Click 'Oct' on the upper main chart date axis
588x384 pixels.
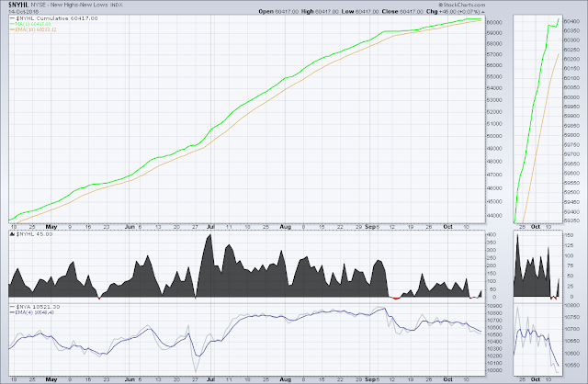tap(447, 227)
